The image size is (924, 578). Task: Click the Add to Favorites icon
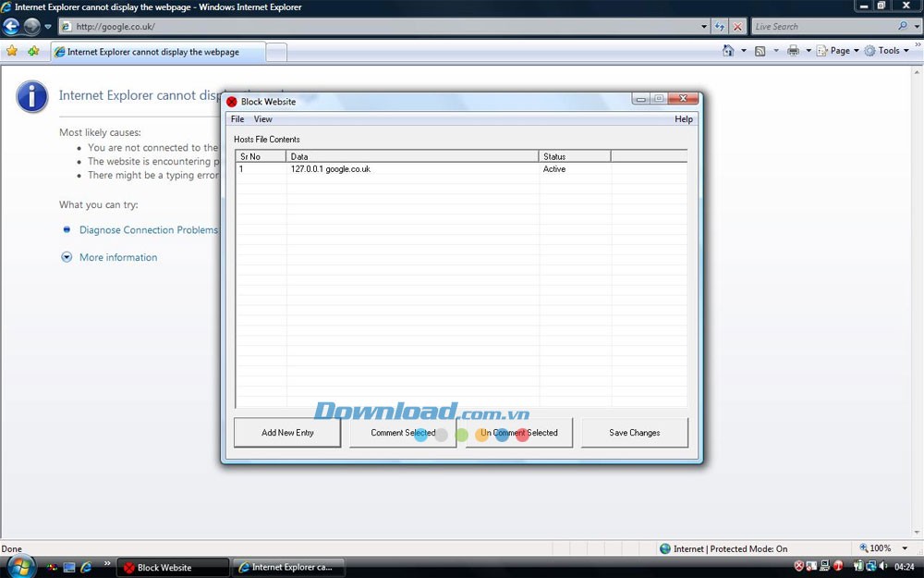(x=33, y=51)
